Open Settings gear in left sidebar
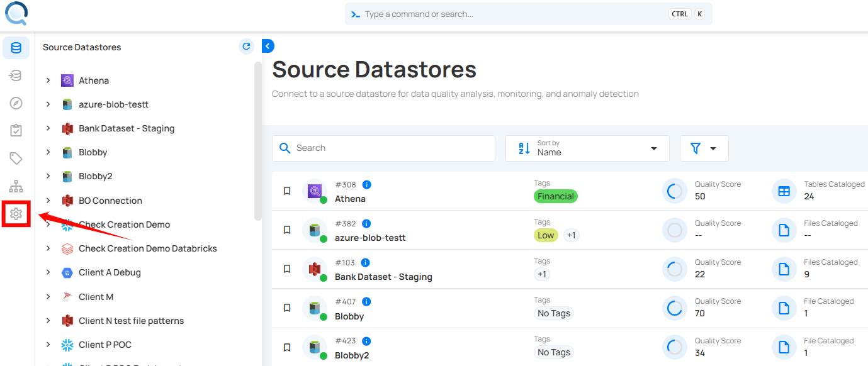The width and height of the screenshot is (868, 366). tap(16, 214)
